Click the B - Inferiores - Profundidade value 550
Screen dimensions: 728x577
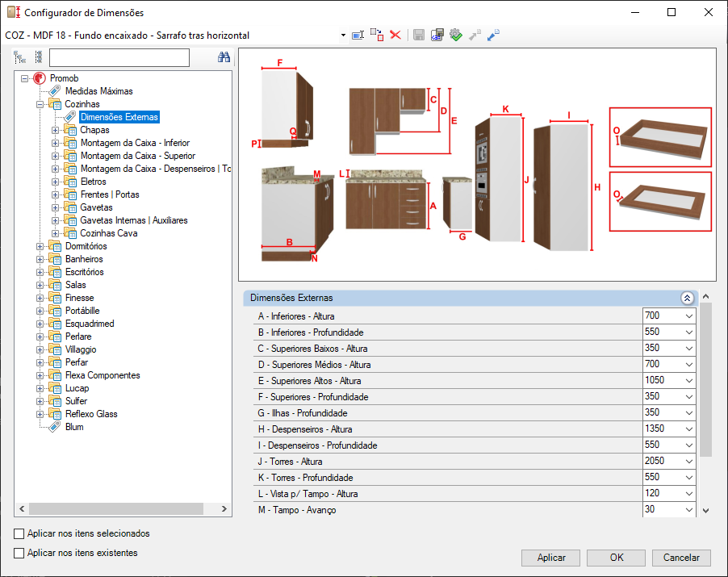pyautogui.click(x=652, y=332)
